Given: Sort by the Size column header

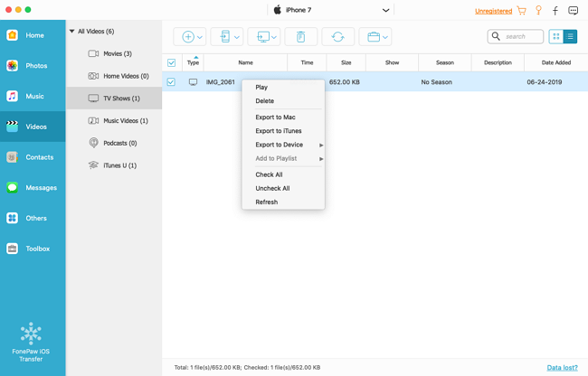Looking at the screenshot, I should click(x=346, y=63).
